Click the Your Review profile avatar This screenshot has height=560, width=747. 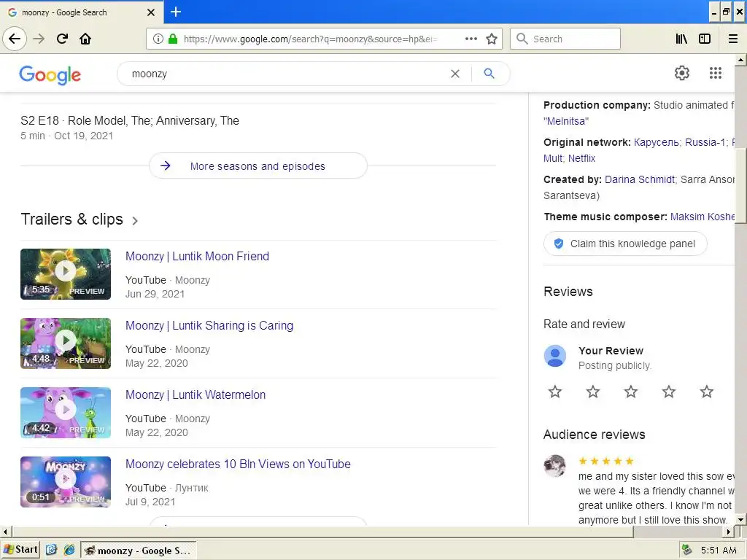[x=555, y=356]
